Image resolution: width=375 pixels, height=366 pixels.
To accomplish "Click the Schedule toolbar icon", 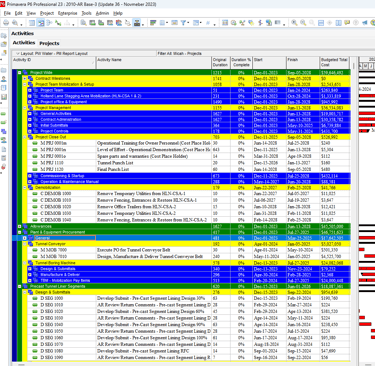I will click(225, 23).
